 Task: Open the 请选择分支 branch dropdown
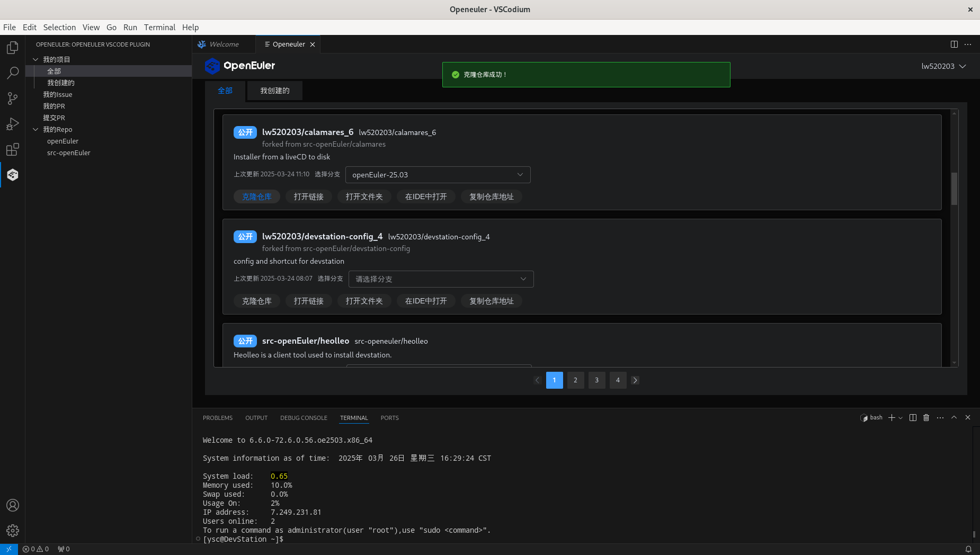tap(441, 279)
